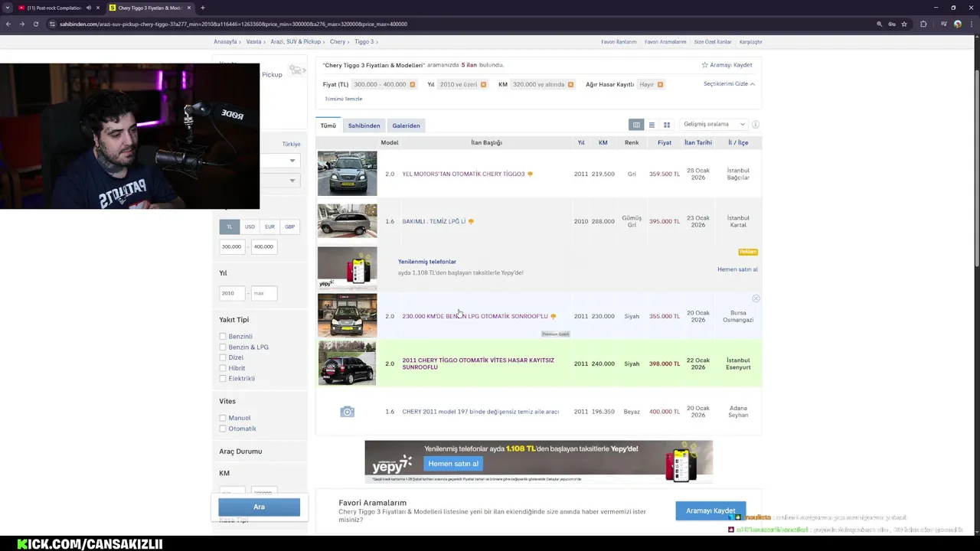
Task: Select USD currency toggle
Action: tap(250, 227)
